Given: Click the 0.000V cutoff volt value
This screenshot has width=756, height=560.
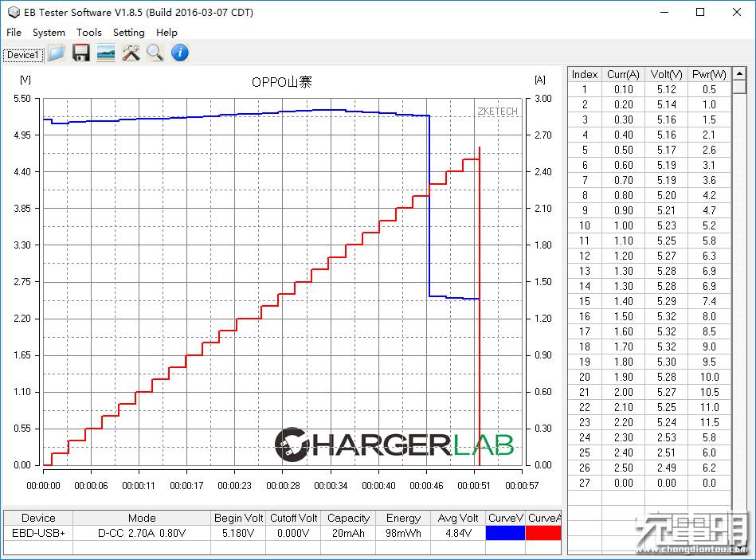Looking at the screenshot, I should (x=293, y=533).
